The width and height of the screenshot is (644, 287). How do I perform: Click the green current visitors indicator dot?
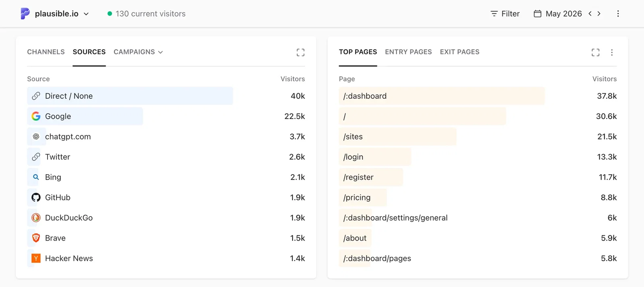[x=109, y=14]
